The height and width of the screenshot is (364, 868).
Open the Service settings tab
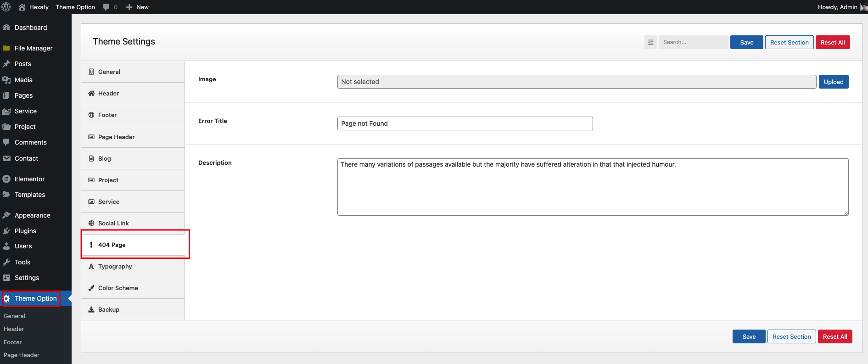pyautogui.click(x=133, y=202)
